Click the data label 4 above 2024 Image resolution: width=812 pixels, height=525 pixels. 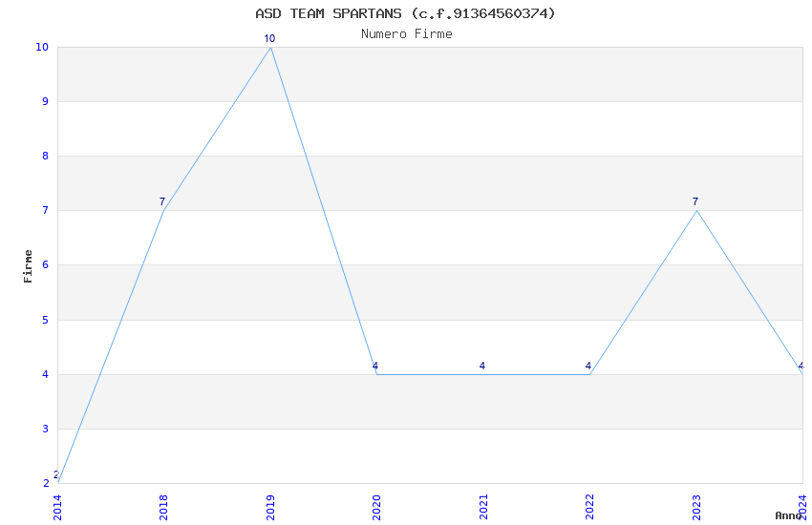[801, 366]
